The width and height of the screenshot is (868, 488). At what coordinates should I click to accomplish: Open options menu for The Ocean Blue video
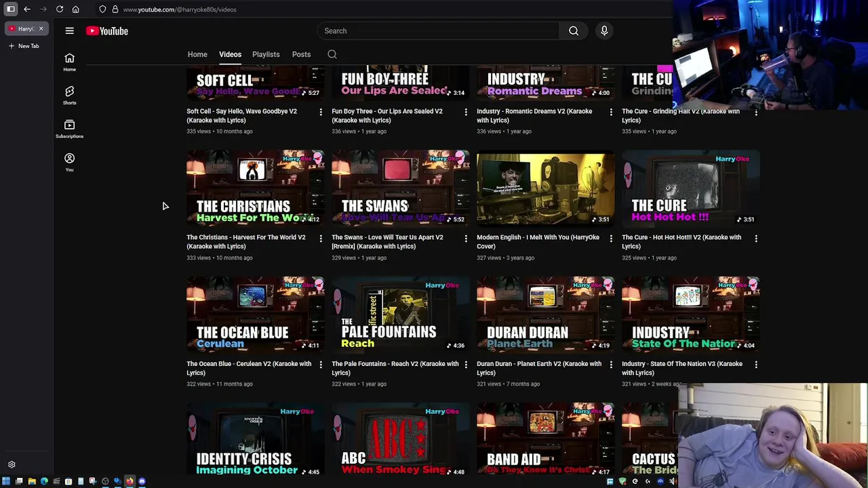(x=321, y=365)
